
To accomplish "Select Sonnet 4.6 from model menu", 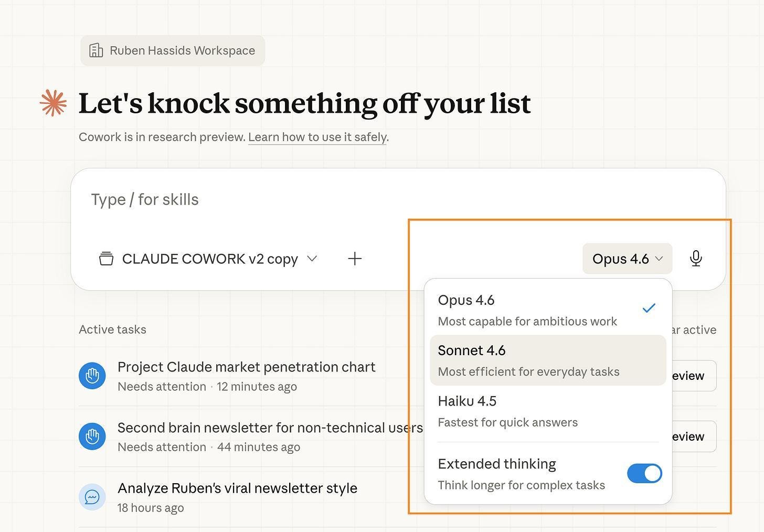I will pos(548,360).
